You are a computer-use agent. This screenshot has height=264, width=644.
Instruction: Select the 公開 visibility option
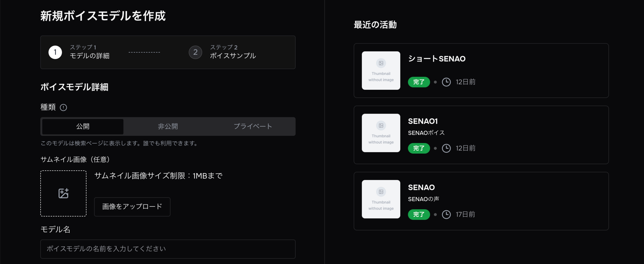[x=83, y=126]
